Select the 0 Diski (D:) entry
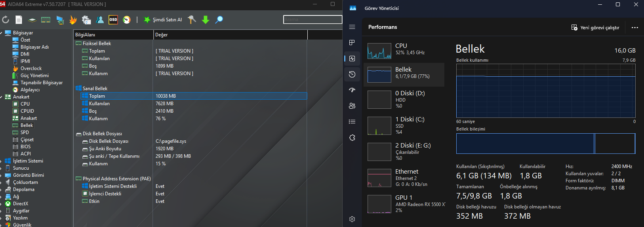The height and width of the screenshot is (227, 644). (x=404, y=99)
